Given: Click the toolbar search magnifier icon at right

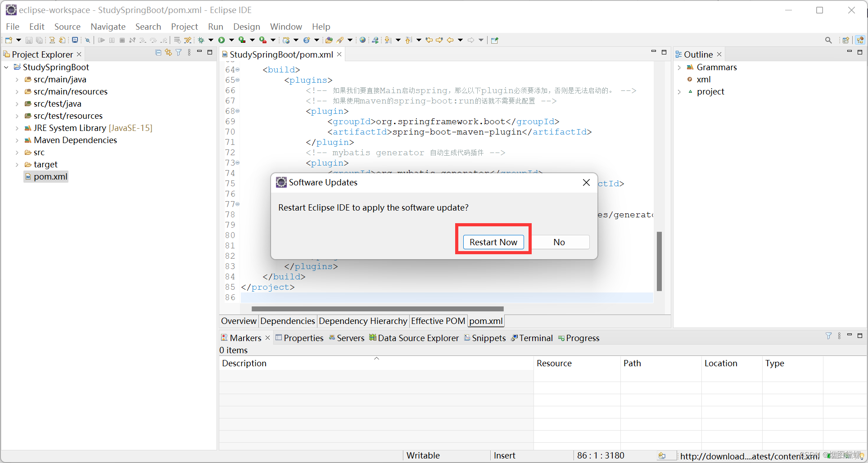Looking at the screenshot, I should tap(828, 40).
